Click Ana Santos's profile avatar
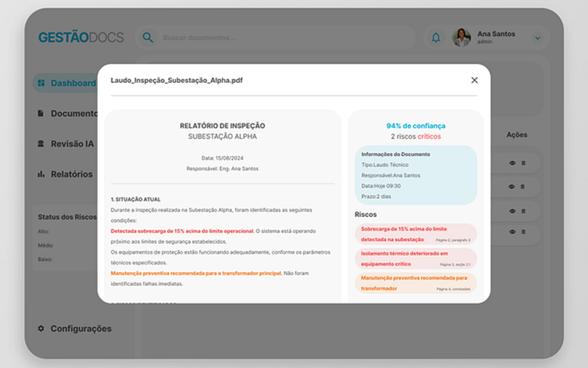The width and height of the screenshot is (588, 368). (x=461, y=38)
